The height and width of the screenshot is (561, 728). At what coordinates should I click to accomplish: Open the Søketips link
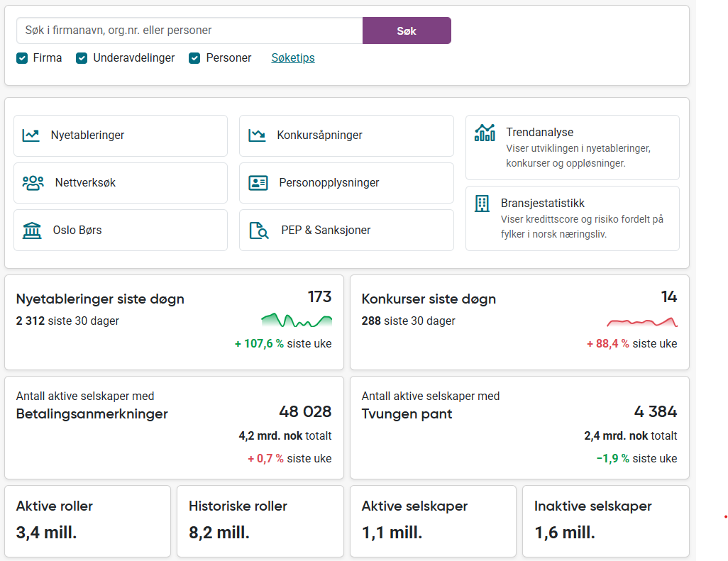click(x=292, y=57)
